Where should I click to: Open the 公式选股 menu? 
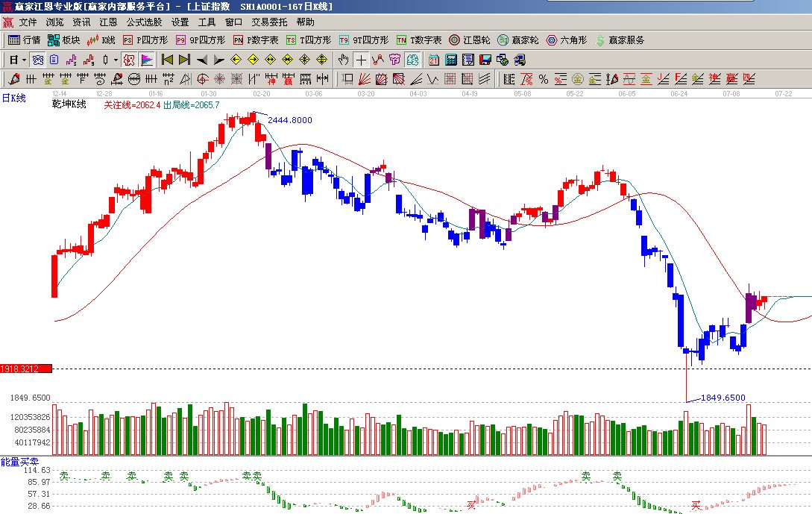[144, 22]
